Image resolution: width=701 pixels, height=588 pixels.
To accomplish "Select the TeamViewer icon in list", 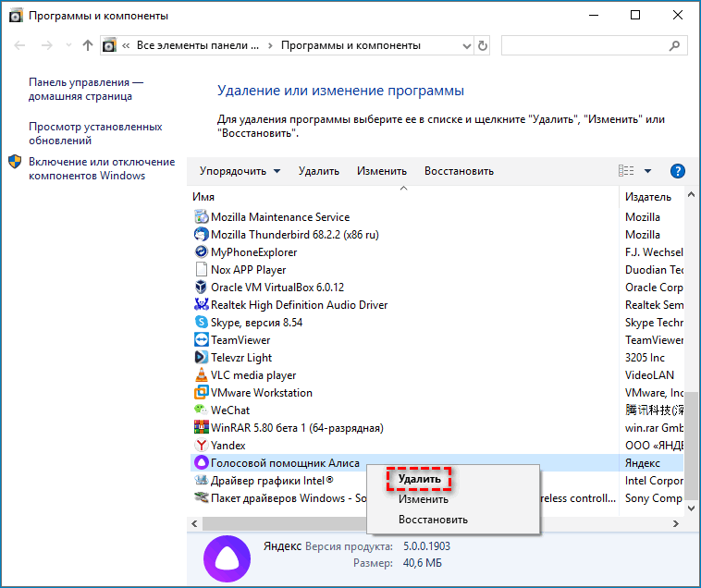I will click(202, 340).
